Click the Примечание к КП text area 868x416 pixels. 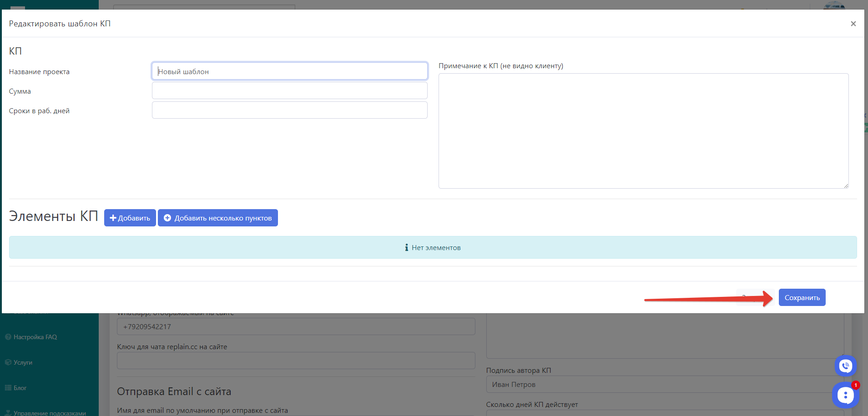coord(643,131)
